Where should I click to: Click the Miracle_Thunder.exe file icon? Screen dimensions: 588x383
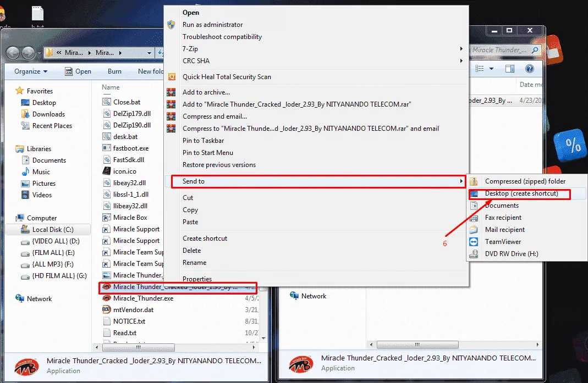[107, 298]
